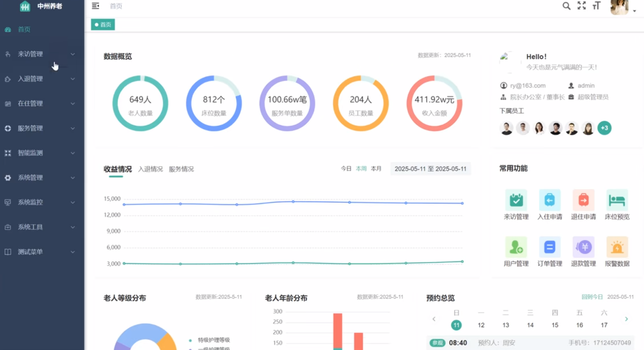644x350 pixels.
Task: Open the 来访管理 shortcut icon
Action: point(516,200)
